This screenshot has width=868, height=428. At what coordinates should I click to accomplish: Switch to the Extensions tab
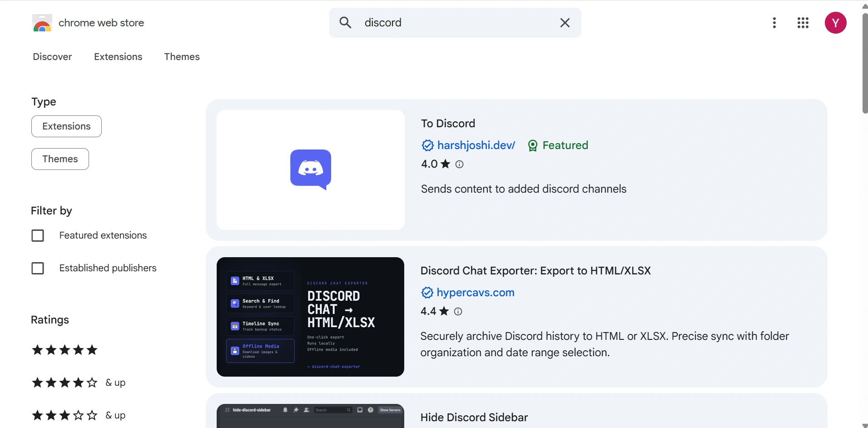118,57
